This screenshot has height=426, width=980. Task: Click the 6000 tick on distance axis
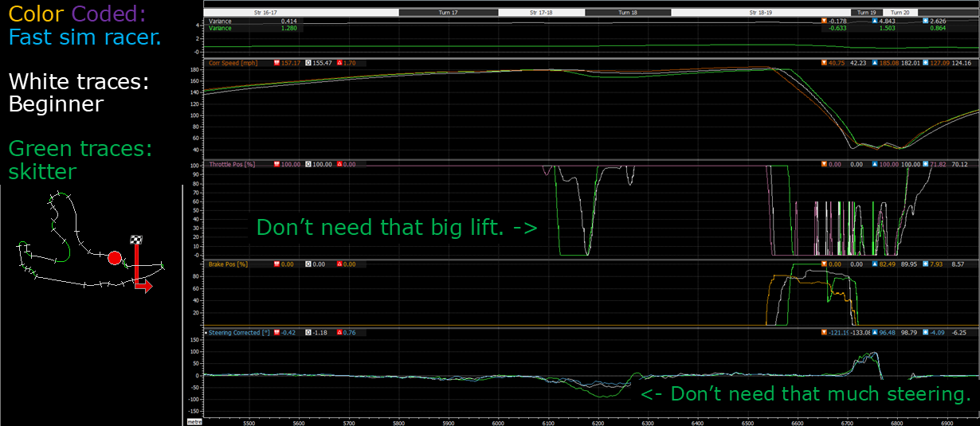click(499, 423)
